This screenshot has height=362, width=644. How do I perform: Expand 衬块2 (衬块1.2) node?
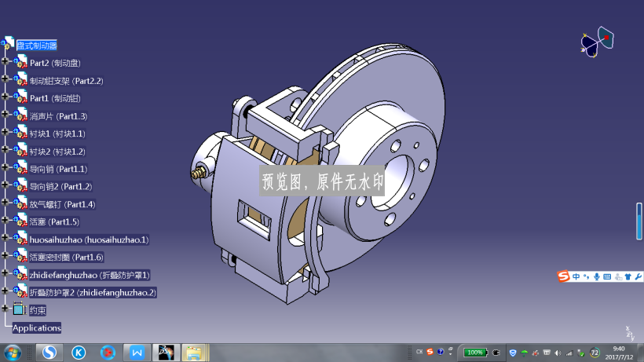pos(5,149)
